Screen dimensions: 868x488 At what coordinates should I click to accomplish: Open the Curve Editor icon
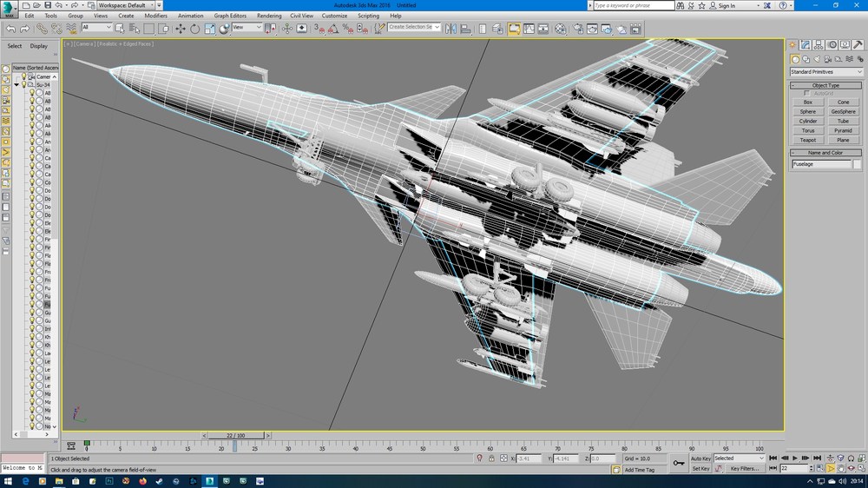coord(529,29)
